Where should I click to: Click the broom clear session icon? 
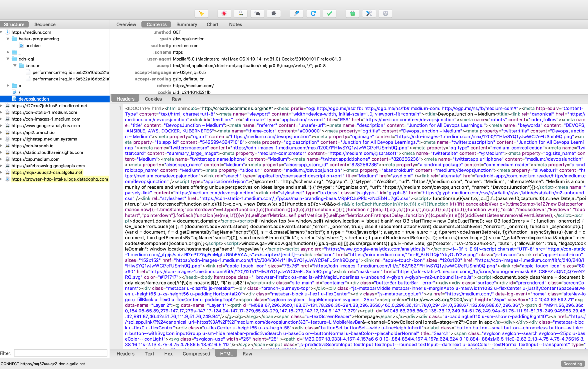coord(201,13)
